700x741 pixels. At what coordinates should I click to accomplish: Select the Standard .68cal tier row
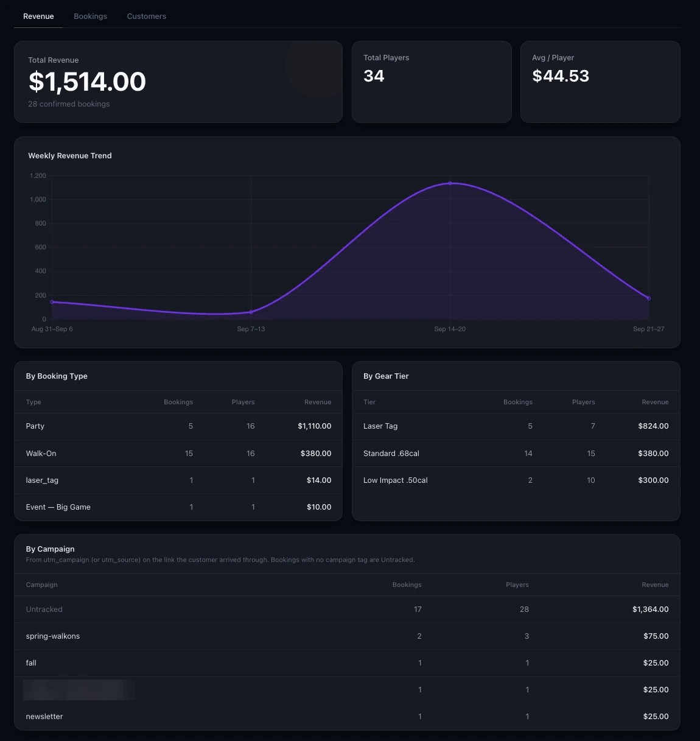pyautogui.click(x=516, y=454)
